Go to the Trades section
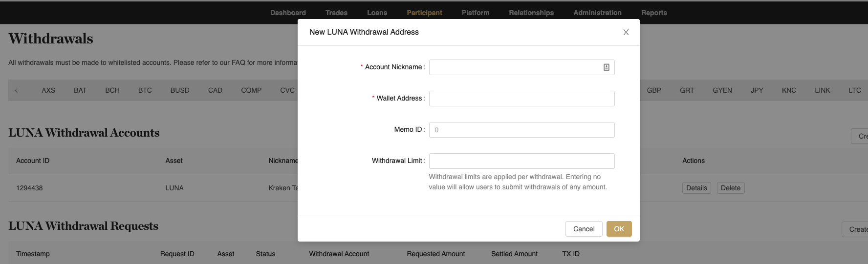Image resolution: width=868 pixels, height=264 pixels. (x=336, y=13)
